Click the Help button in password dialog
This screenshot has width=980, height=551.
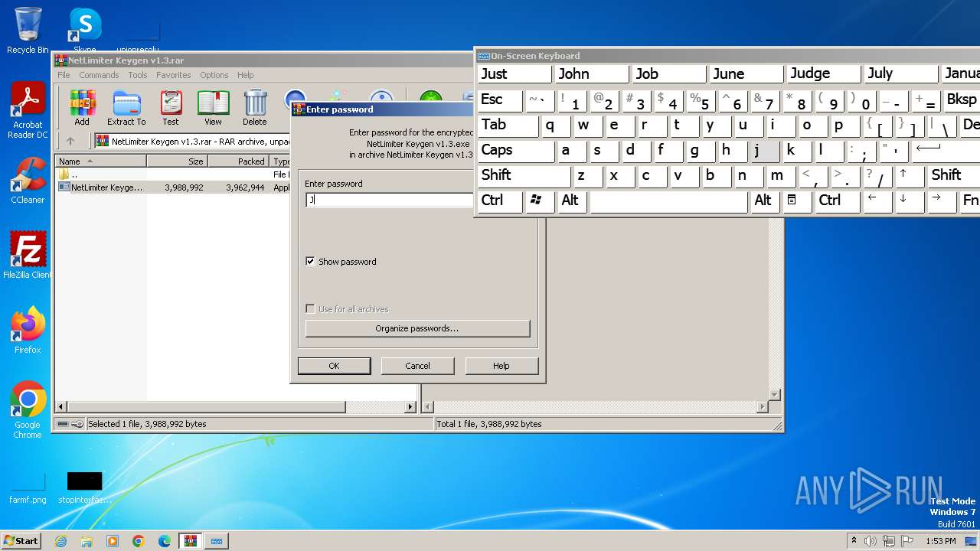coord(501,366)
